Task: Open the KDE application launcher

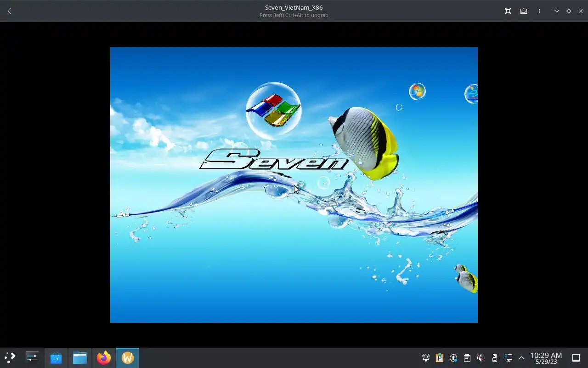Action: coord(10,357)
